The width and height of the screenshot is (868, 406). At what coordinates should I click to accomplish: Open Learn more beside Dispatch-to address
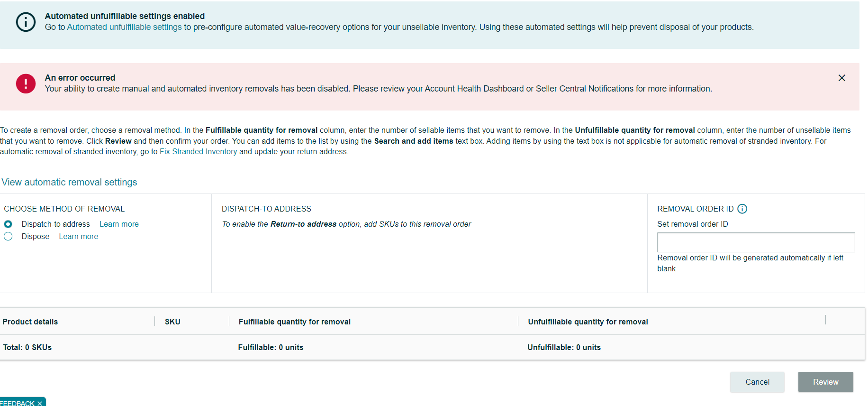pyautogui.click(x=119, y=224)
